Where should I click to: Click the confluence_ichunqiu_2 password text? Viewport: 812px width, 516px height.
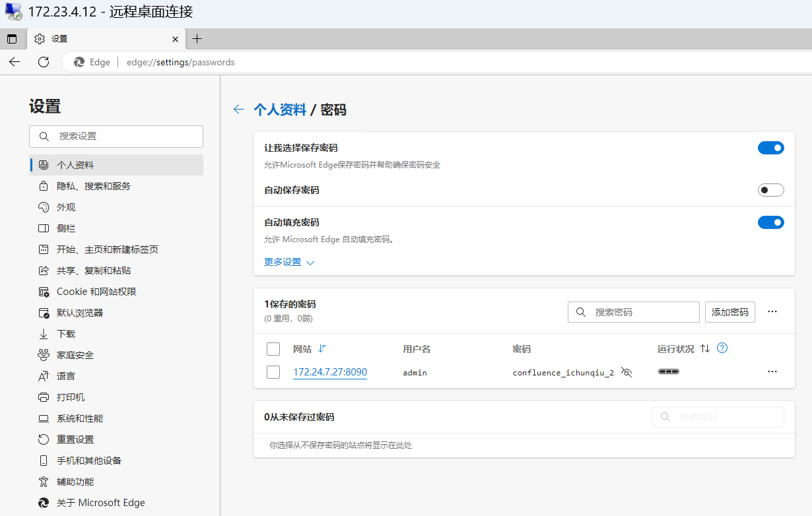click(x=563, y=373)
